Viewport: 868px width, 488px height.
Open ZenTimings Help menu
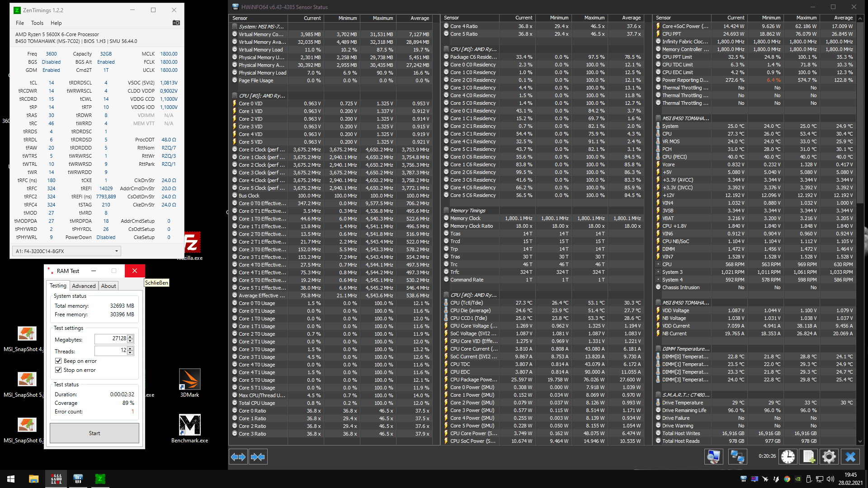56,23
